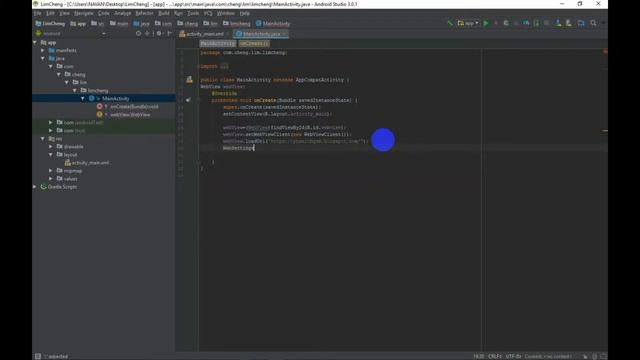Open the File menu
Image resolution: width=640 pixels, height=360 pixels.
(38, 13)
